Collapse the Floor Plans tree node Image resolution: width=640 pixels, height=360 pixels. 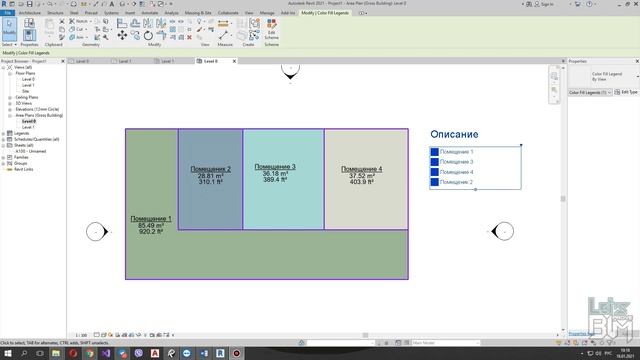click(10, 73)
